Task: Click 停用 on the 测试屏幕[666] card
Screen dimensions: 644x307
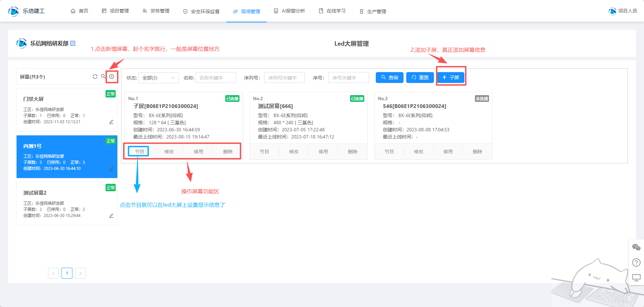Action: [x=323, y=152]
